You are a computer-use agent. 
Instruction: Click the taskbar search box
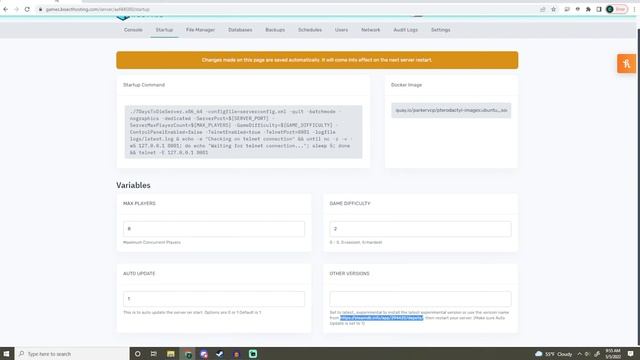[x=72, y=353]
